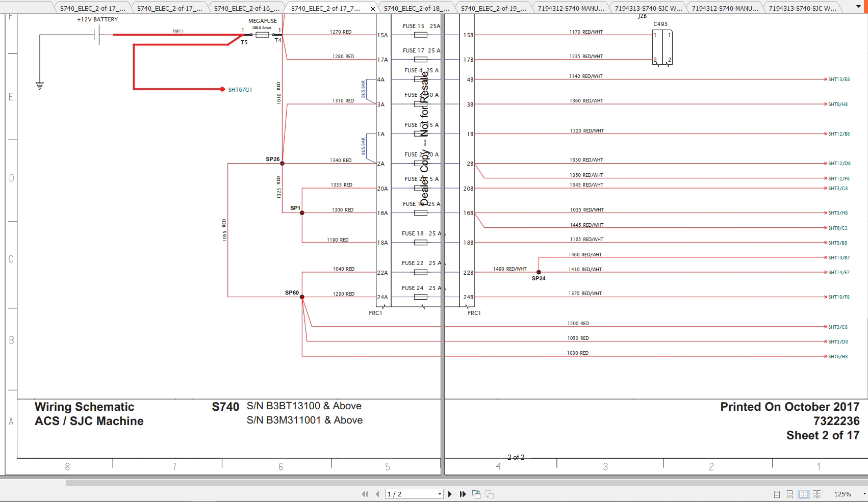Select the S740_ELEC_2-of-16 tab

point(246,8)
